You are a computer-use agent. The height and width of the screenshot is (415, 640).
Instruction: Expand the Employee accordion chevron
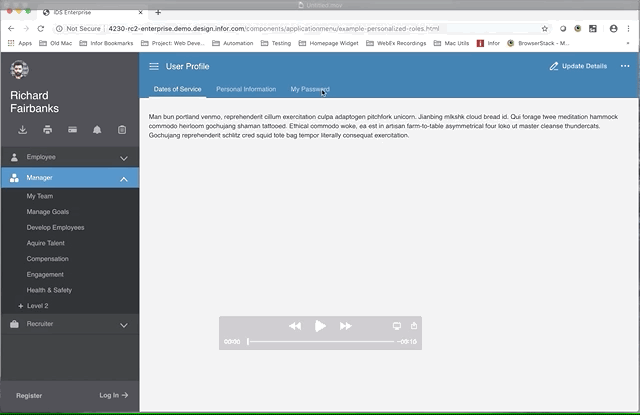pos(124,158)
